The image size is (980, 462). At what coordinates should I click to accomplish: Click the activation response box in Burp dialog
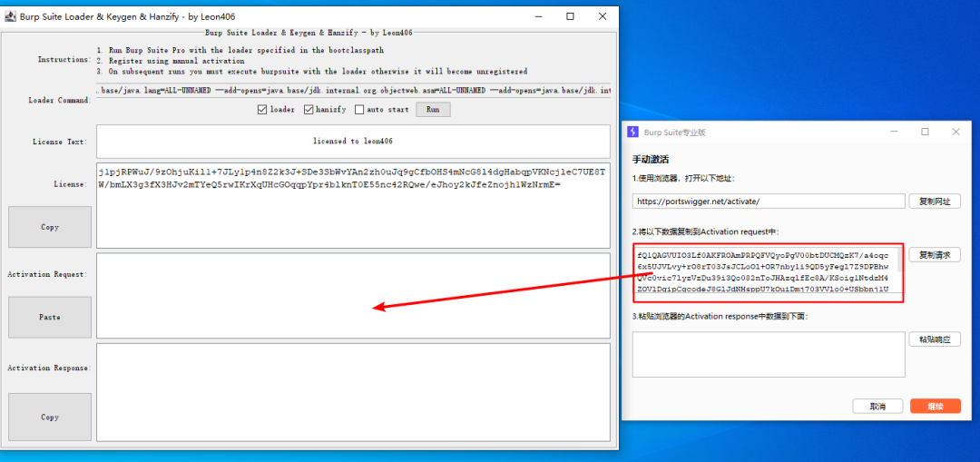tap(769, 355)
